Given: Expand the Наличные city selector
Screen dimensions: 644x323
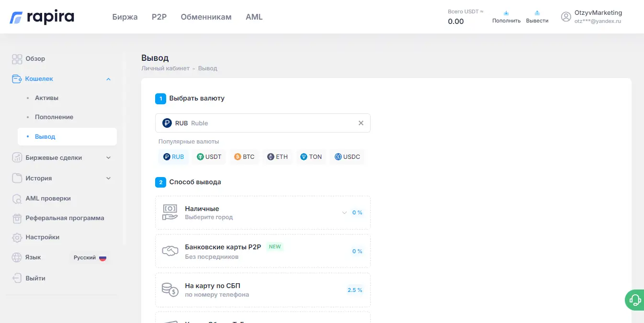Looking at the screenshot, I should [x=344, y=212].
